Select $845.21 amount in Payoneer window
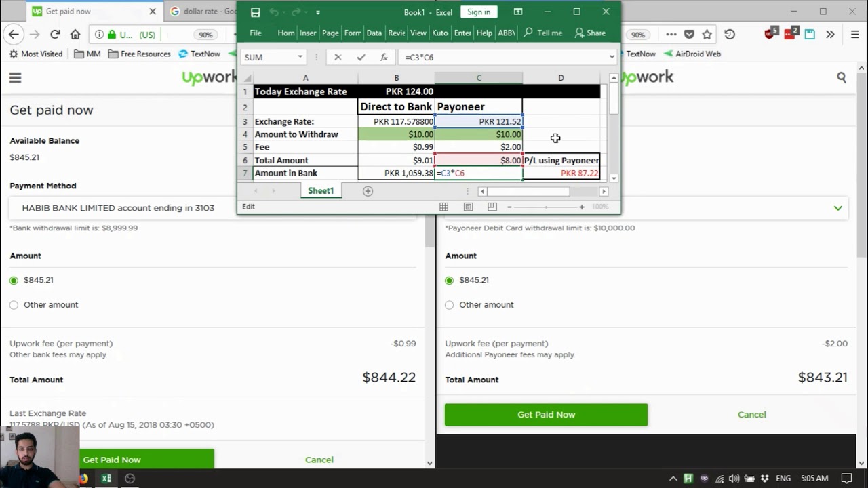Screen dimensions: 868x488 tap(449, 280)
